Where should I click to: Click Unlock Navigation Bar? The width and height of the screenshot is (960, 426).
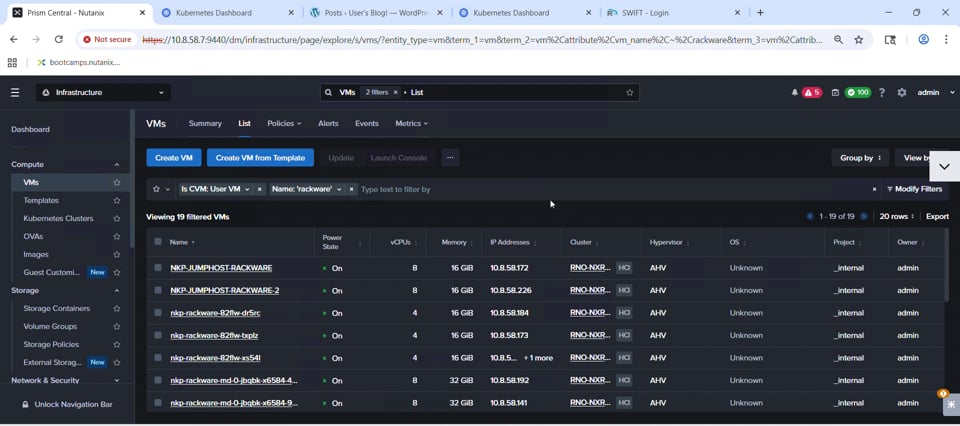pyautogui.click(x=67, y=405)
